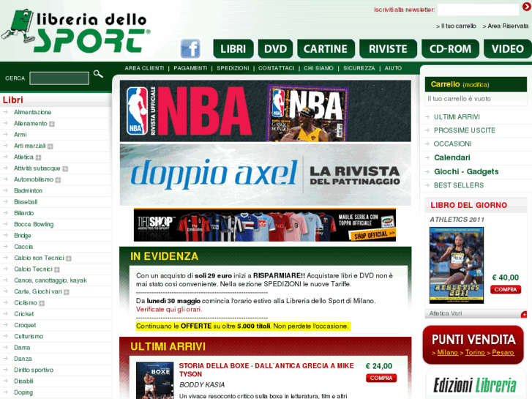Go to AREA CLIENTI
This screenshot has width=532, height=399.
pyautogui.click(x=144, y=68)
